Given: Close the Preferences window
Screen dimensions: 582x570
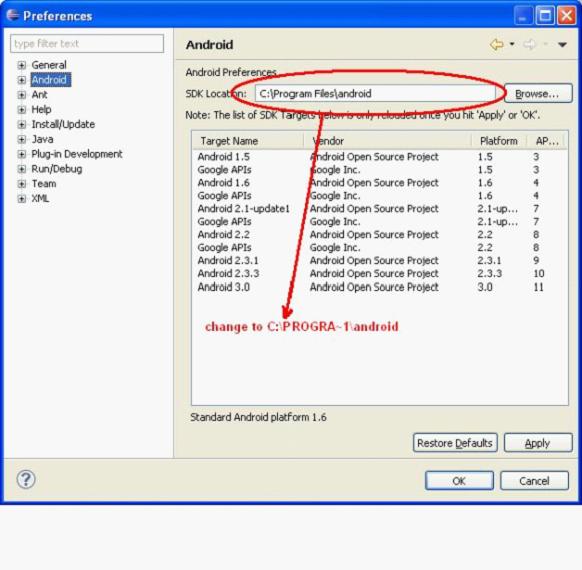Looking at the screenshot, I should tap(567, 16).
